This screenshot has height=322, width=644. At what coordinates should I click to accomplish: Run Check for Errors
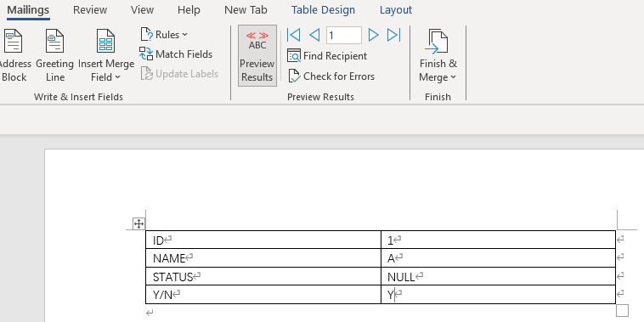point(331,76)
